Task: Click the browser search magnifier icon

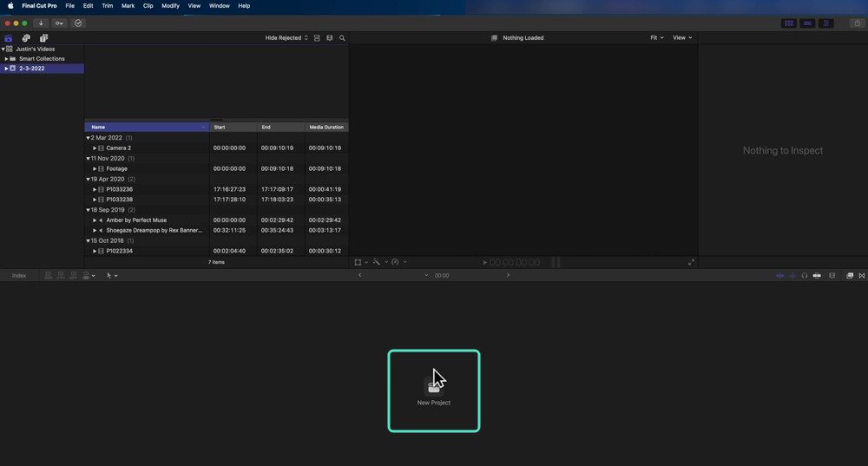Action: 342,38
